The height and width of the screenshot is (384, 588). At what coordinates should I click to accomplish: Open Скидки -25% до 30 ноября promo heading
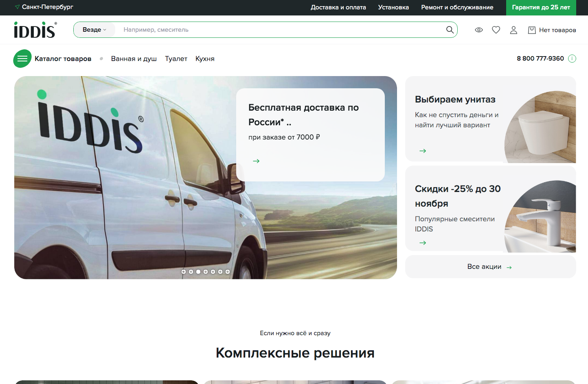pos(458,196)
